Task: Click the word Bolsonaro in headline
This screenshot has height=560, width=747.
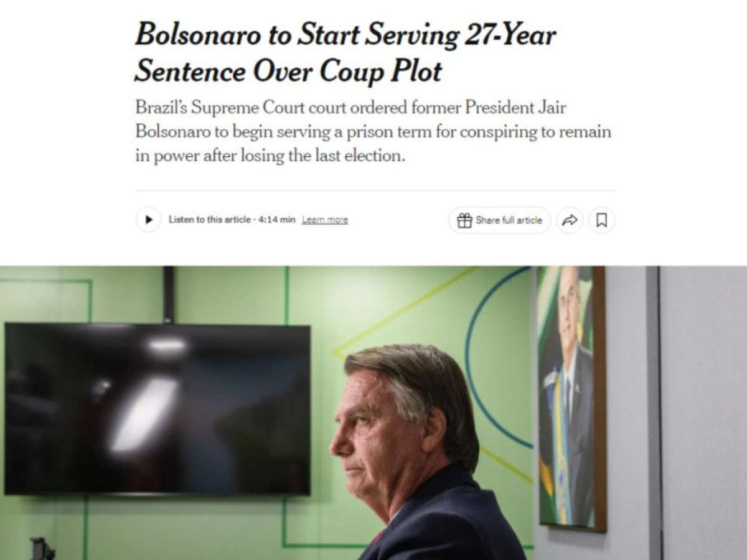Action: click(196, 34)
